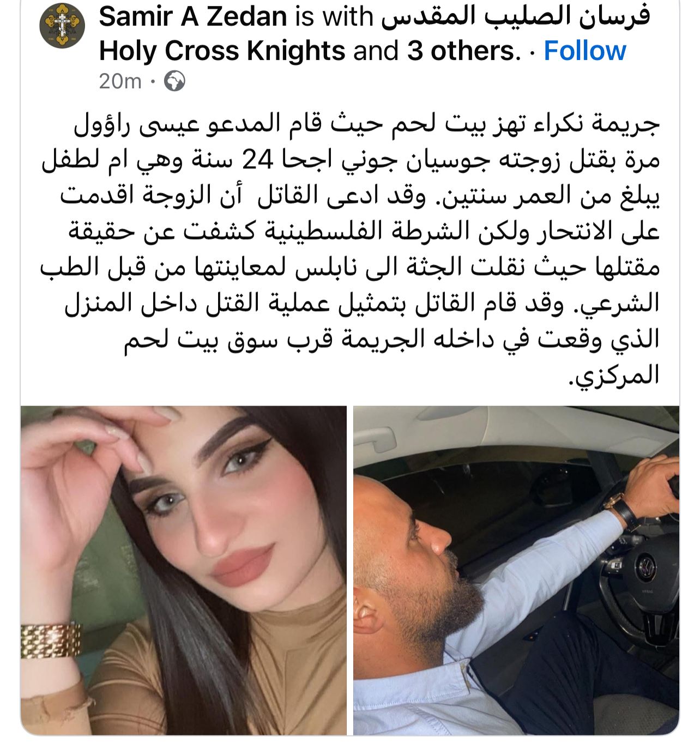Open the Holy Cross Knights page link
Image resolution: width=700 pixels, height=743 pixels.
(222, 51)
